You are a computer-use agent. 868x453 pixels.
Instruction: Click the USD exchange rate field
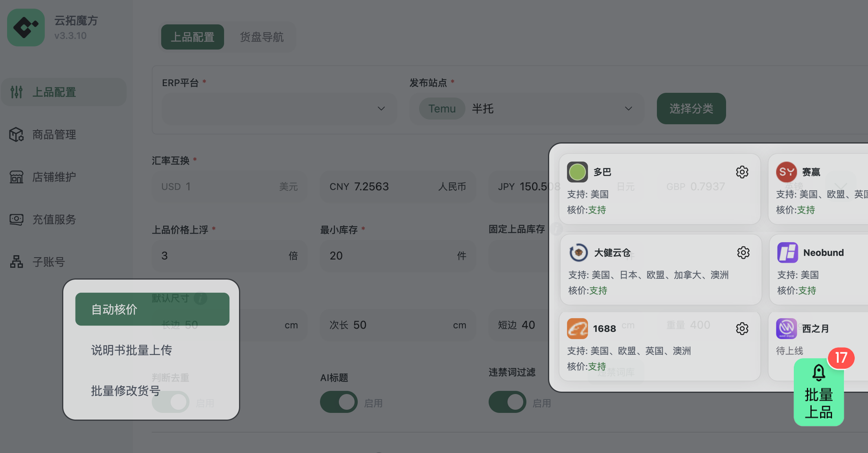tap(230, 186)
